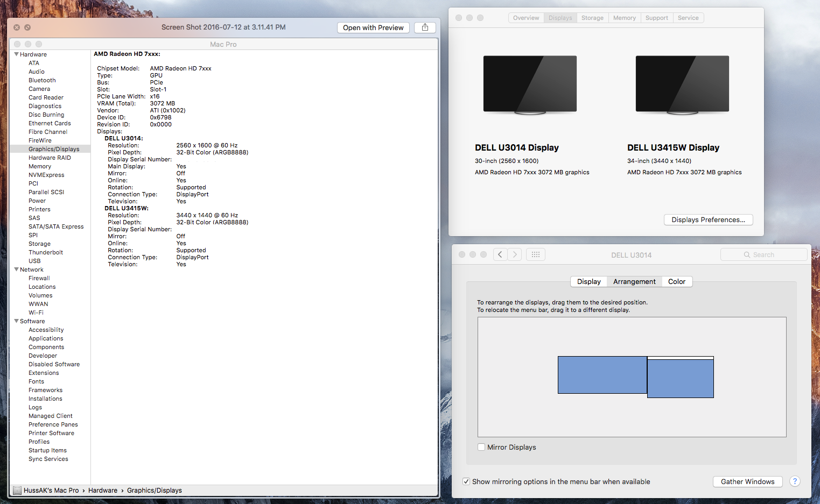Select Memory in the Hardware sidebar list

pos(40,166)
